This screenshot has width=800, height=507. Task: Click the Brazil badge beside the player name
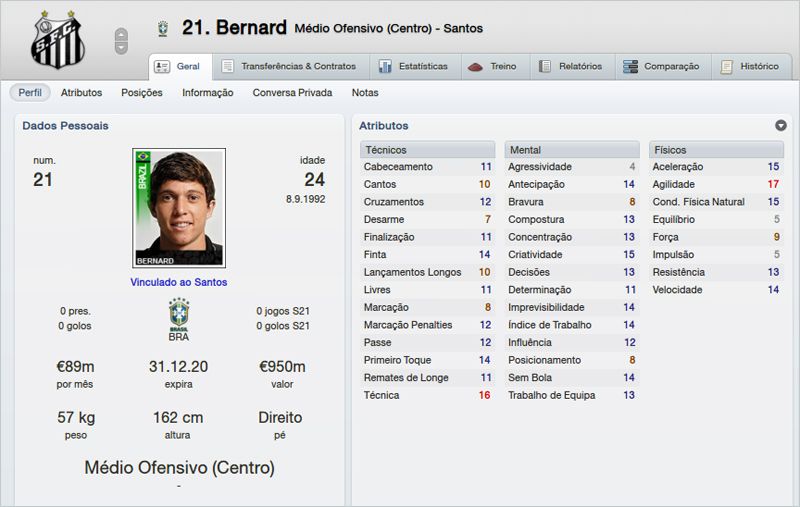click(162, 29)
